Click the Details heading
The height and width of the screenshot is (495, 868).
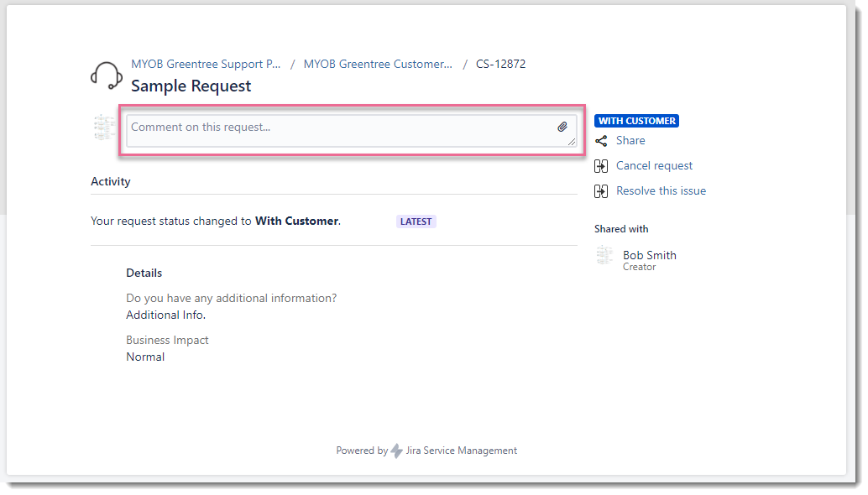click(x=144, y=274)
